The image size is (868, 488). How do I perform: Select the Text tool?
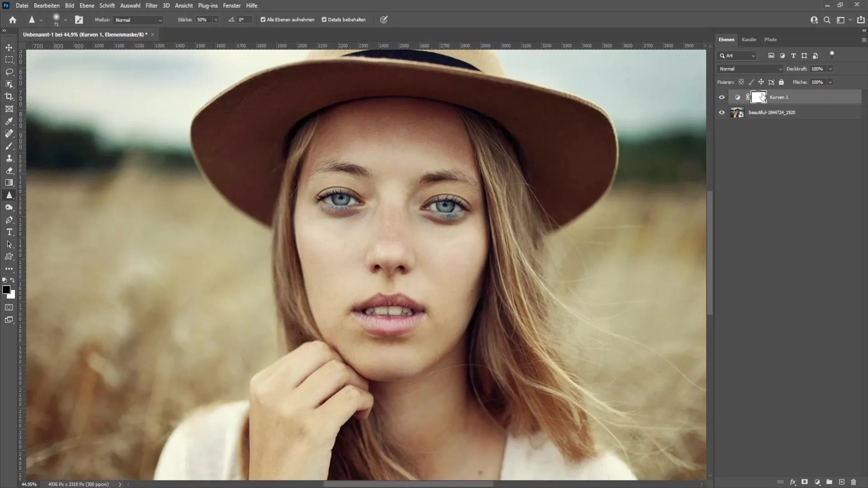[9, 232]
